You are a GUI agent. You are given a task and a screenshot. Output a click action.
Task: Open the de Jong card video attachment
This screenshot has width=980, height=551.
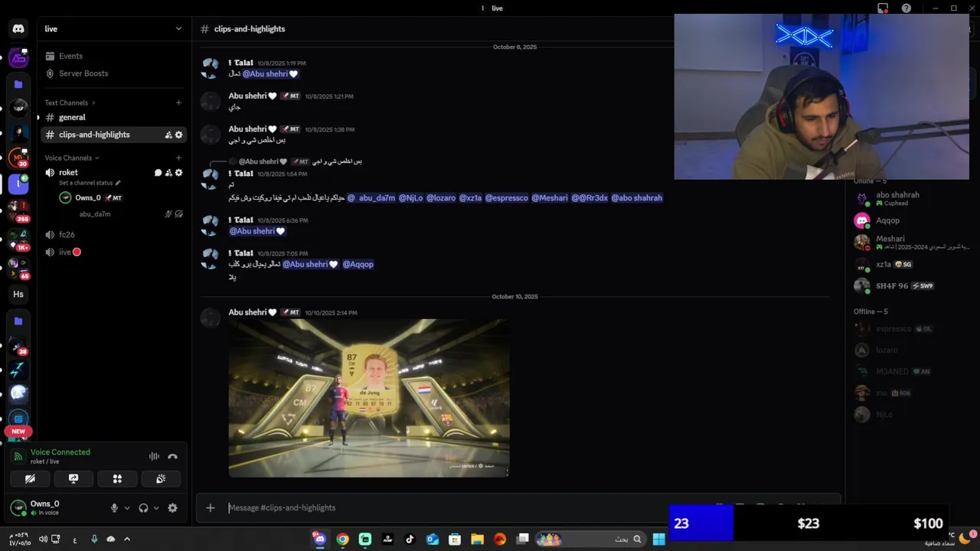(369, 398)
